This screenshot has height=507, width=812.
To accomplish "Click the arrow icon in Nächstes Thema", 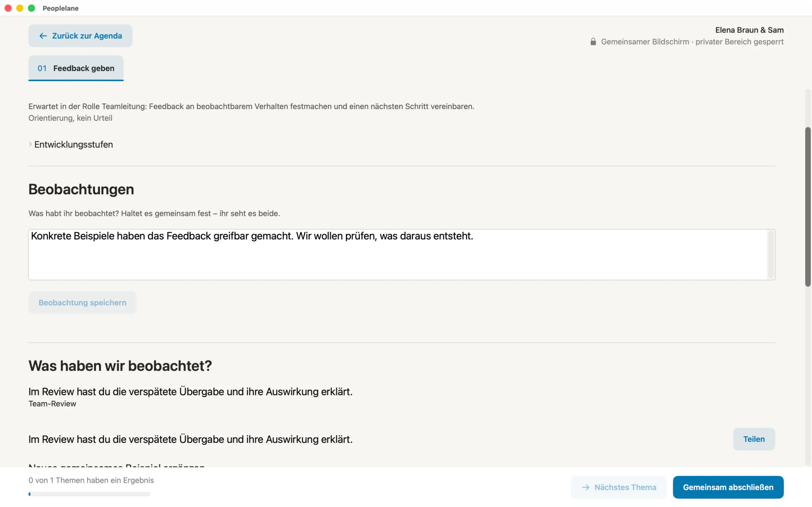I will pos(586,487).
